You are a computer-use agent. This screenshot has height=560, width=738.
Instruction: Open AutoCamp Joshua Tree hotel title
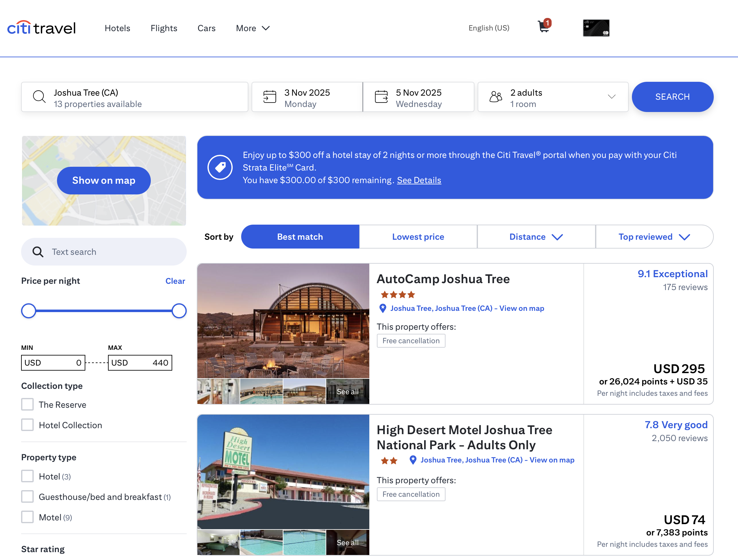point(443,279)
